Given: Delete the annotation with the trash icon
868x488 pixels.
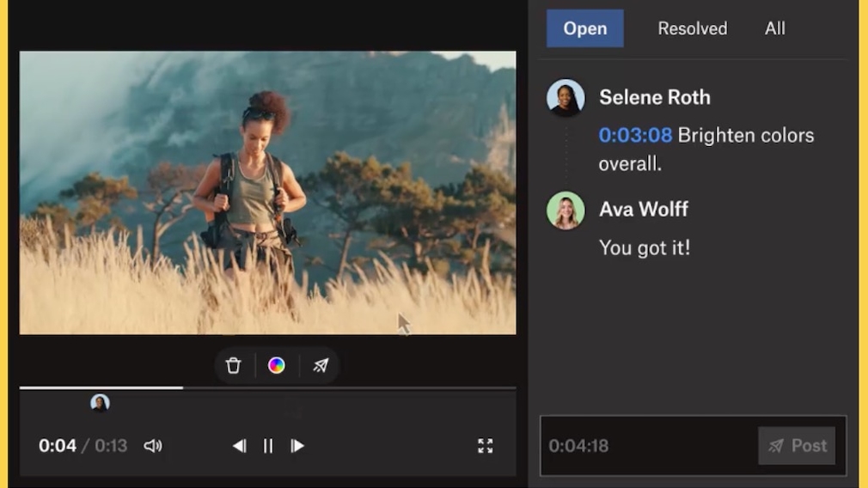Looking at the screenshot, I should click(233, 366).
